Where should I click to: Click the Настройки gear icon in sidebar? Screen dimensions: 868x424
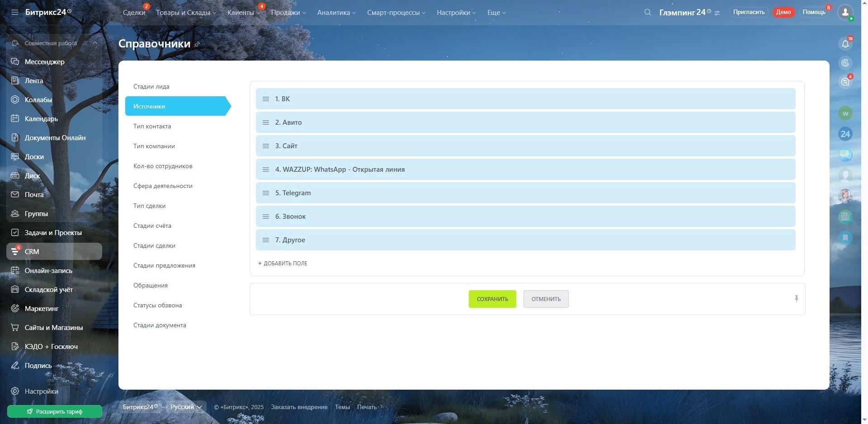tap(15, 391)
